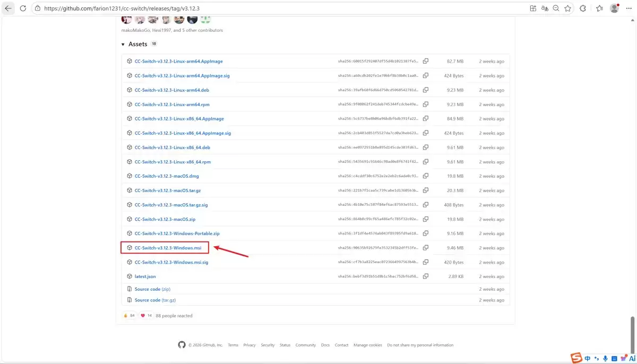Download CC-Switch-v3.12.3-Linux-arm64.AppImage
637x364 pixels.
(178, 61)
